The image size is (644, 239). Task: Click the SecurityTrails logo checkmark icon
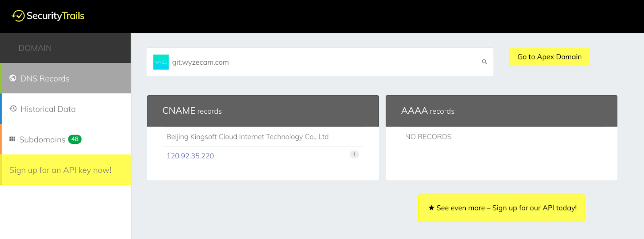point(18,16)
